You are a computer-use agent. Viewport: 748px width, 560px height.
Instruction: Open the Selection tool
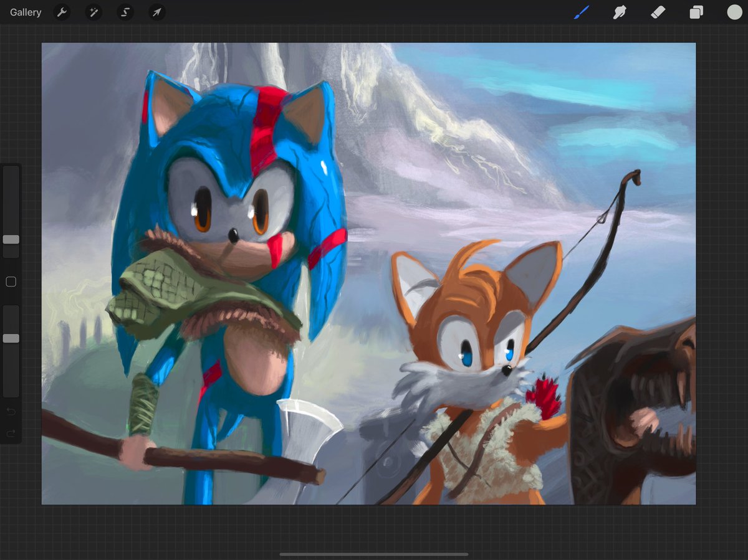[125, 12]
